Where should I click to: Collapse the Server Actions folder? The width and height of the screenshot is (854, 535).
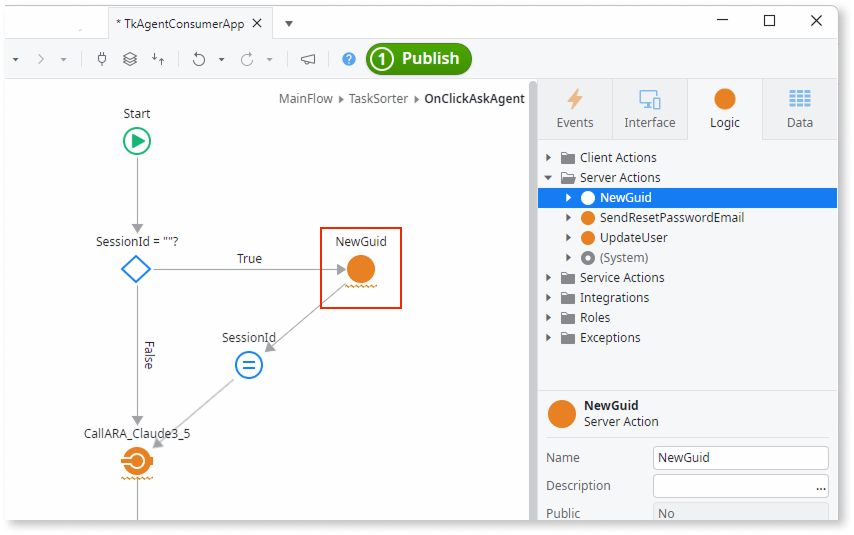click(549, 178)
